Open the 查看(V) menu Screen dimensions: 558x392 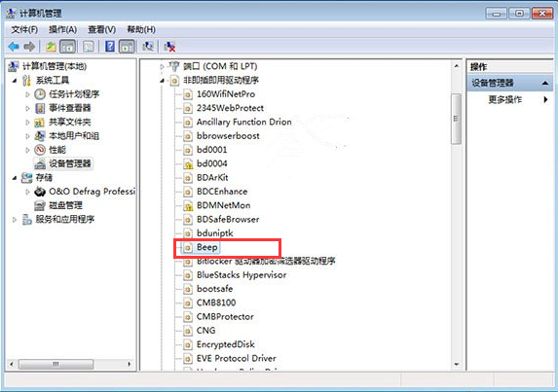point(102,29)
